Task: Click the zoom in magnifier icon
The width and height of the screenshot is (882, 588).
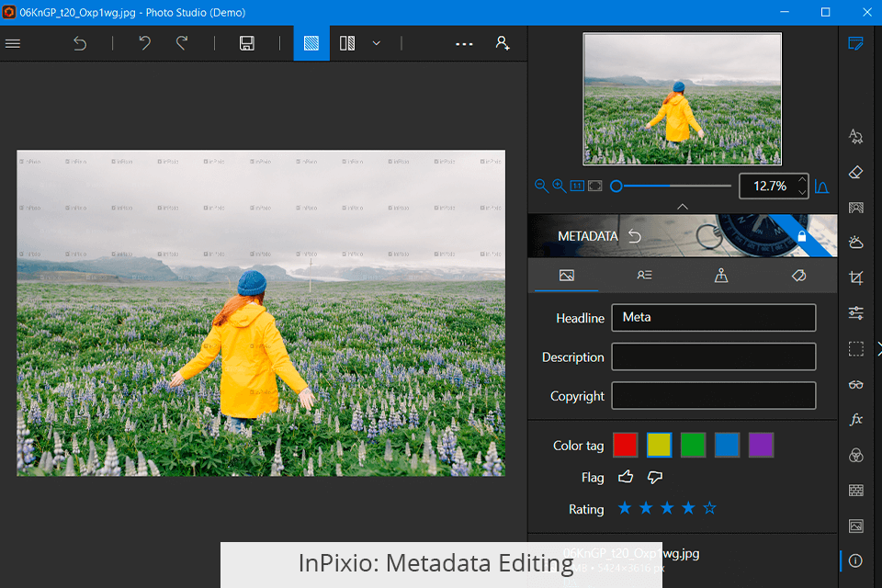Action: click(559, 186)
